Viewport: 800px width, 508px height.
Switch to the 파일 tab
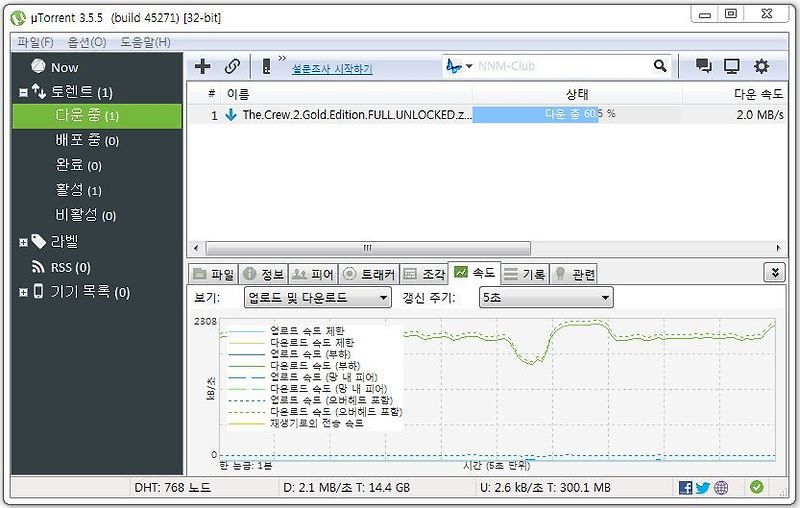[x=214, y=274]
